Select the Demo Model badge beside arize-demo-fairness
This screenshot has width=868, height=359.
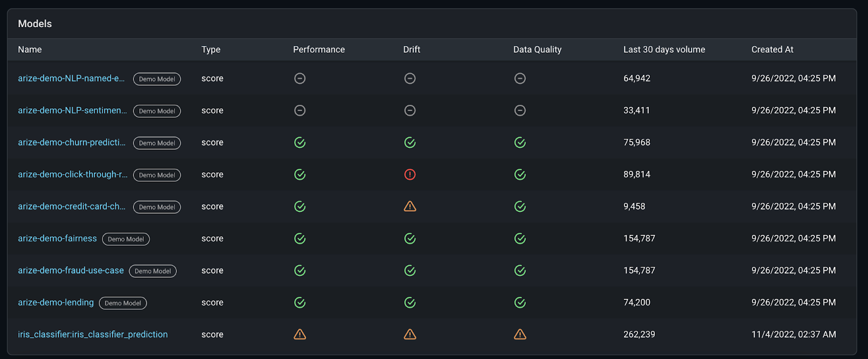126,239
